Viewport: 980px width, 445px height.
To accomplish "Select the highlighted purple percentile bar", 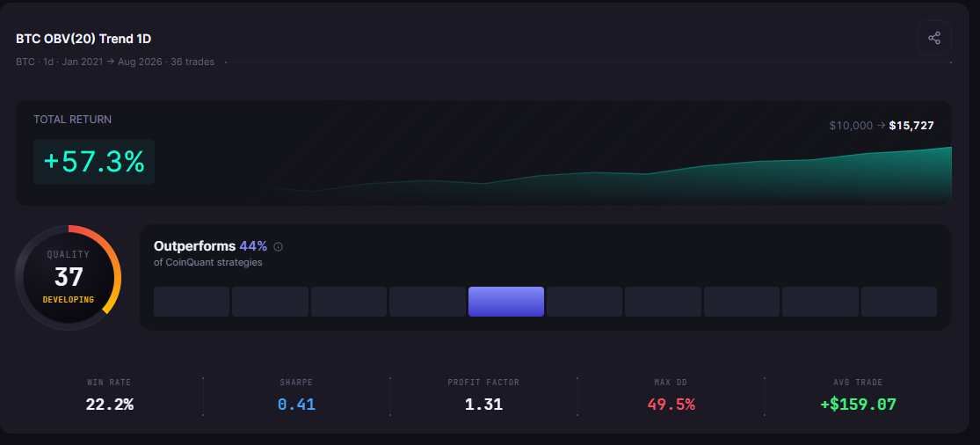I will tap(505, 302).
